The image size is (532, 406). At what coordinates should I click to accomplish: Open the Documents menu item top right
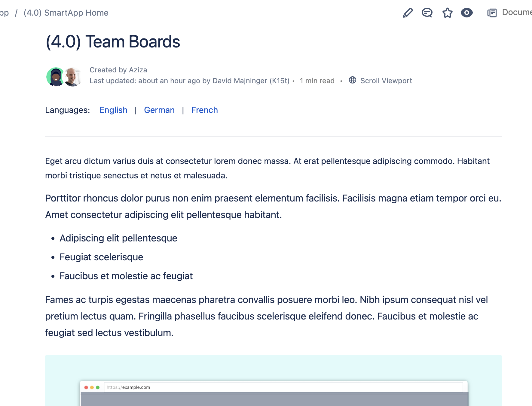(516, 12)
